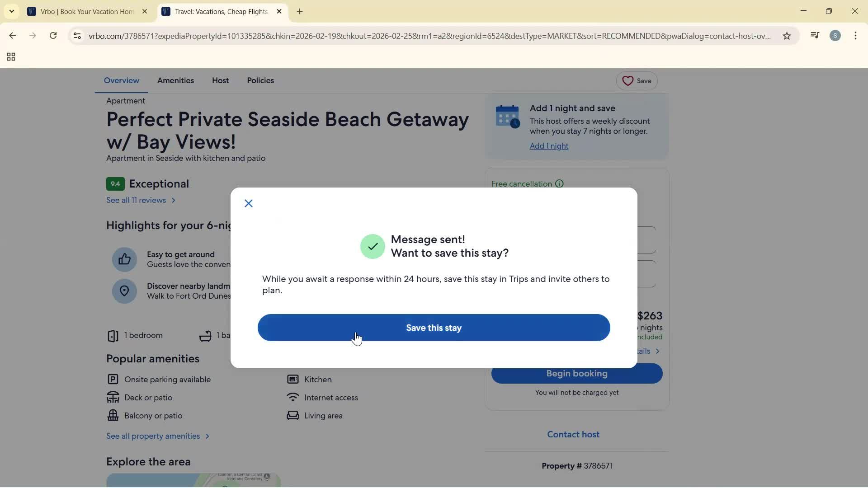This screenshot has width=868, height=488.
Task: Bookmark this page with the star icon
Action: pos(787,36)
